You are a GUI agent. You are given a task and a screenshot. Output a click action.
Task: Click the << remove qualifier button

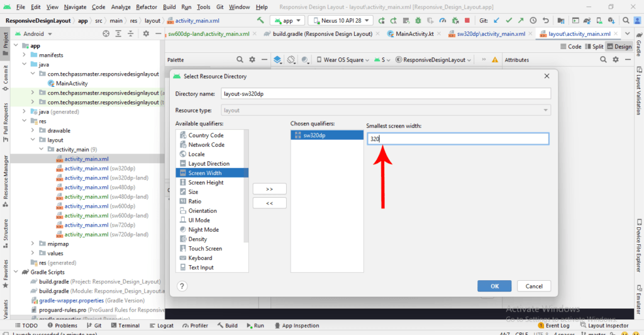click(269, 203)
